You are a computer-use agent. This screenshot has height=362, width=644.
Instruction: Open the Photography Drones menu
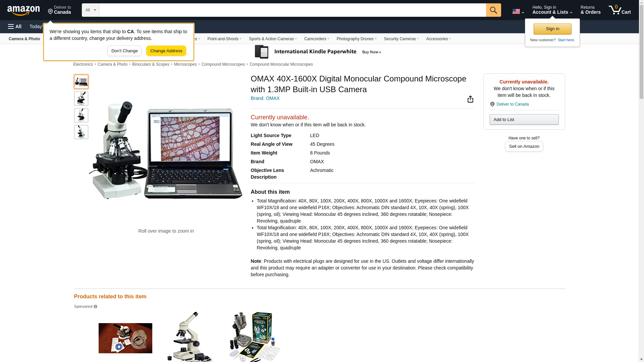(x=356, y=39)
